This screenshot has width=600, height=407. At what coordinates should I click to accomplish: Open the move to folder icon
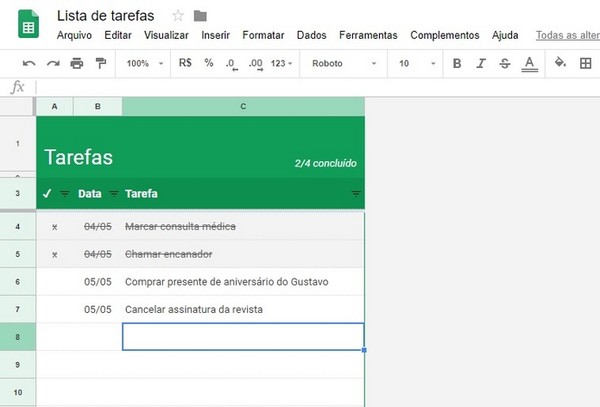(x=200, y=15)
